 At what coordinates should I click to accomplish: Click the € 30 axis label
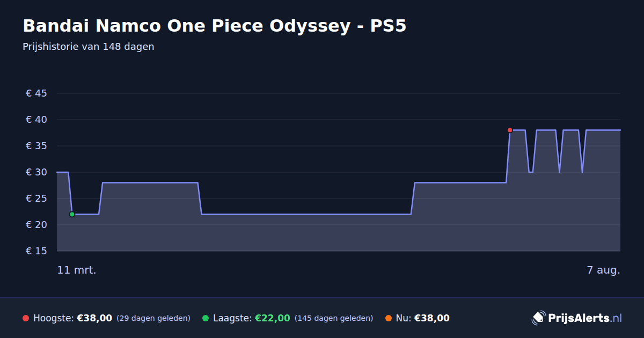36,172
